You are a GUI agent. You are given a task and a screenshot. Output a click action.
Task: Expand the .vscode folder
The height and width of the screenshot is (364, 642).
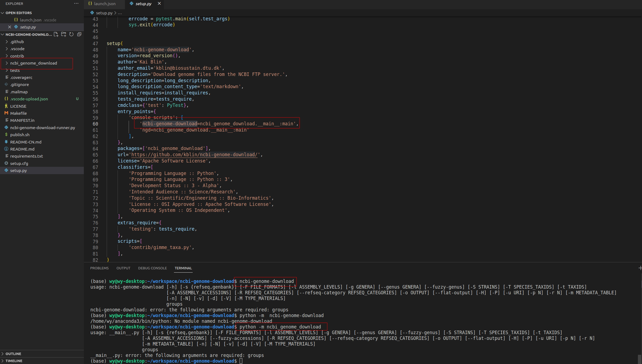(x=7, y=49)
